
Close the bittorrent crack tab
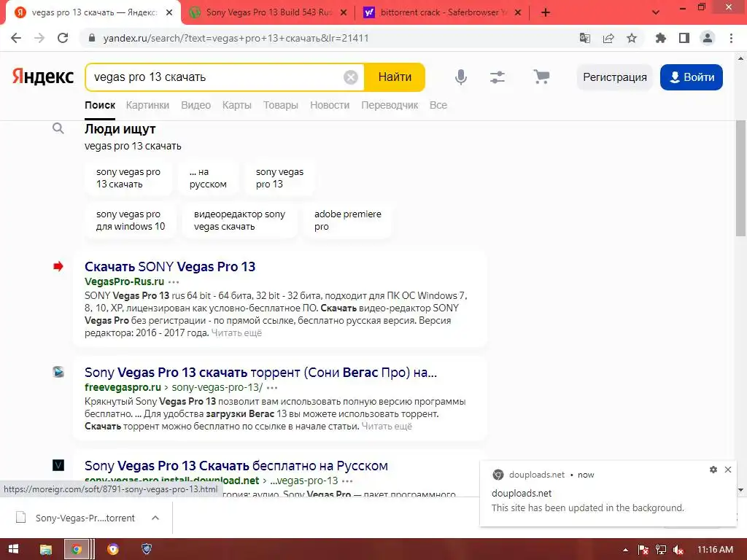click(x=518, y=12)
